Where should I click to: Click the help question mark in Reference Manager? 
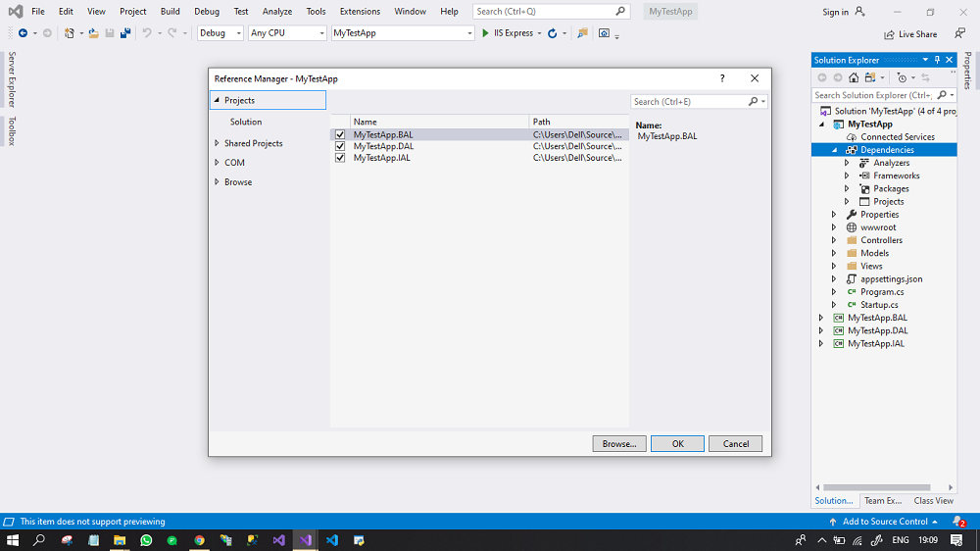pyautogui.click(x=722, y=78)
